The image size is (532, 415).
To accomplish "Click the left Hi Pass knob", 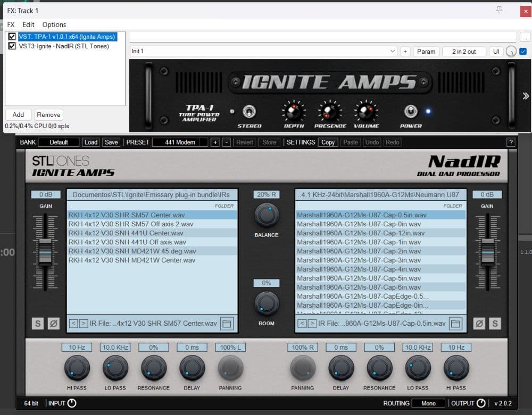I will pos(77,368).
